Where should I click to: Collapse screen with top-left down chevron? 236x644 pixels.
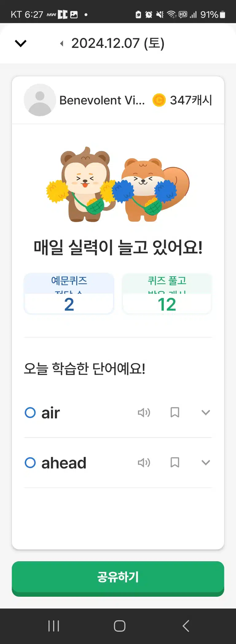(21, 43)
